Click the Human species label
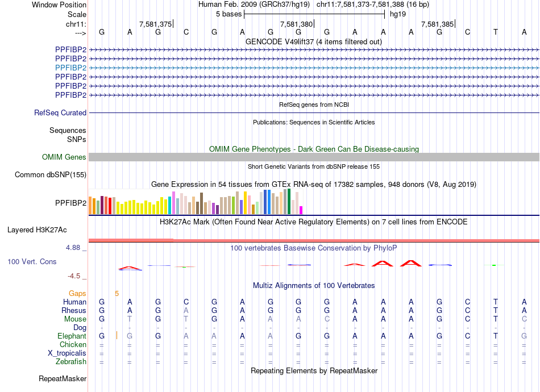540x392 pixels. pyautogui.click(x=74, y=302)
